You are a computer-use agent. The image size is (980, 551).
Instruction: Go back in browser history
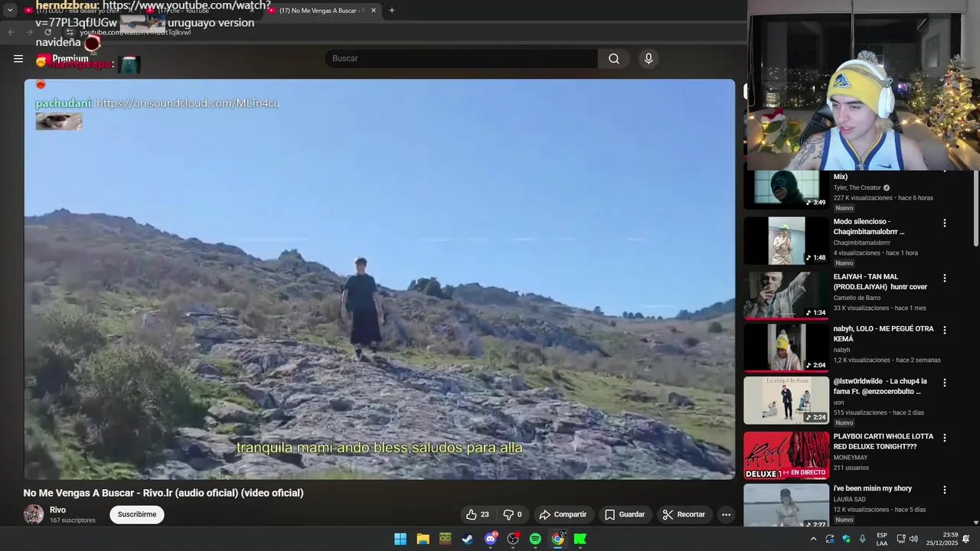(11, 32)
